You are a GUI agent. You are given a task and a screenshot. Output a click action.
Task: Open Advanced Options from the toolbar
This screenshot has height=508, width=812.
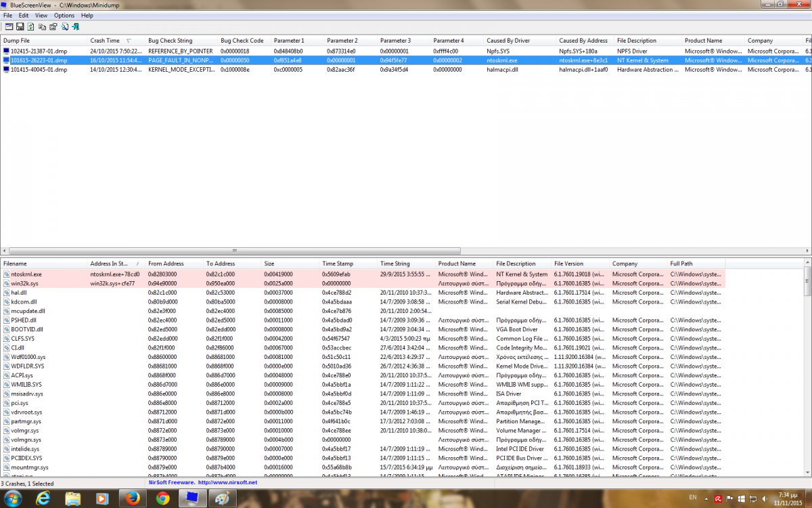(x=9, y=26)
